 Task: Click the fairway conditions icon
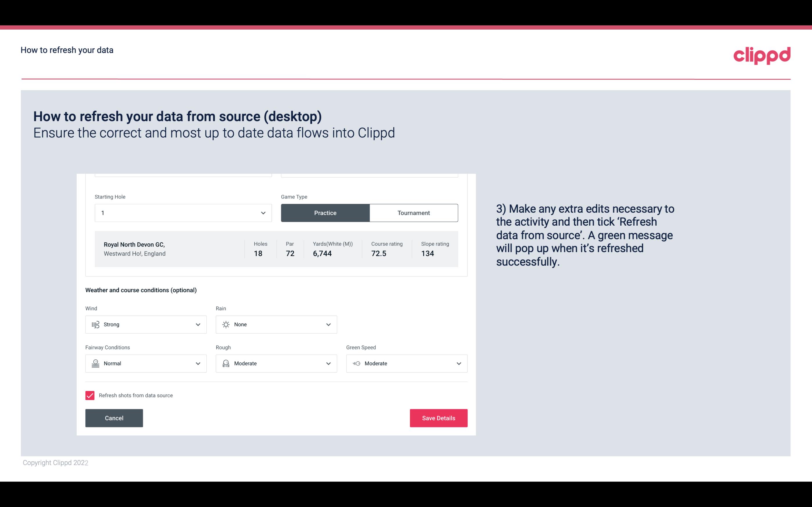pyautogui.click(x=95, y=363)
